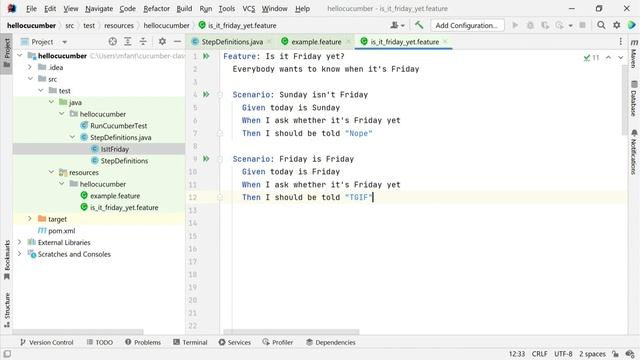Viewport: 640px width, 360px height.
Task: Collapse StepDefinitions.java node
Action: click(72, 137)
